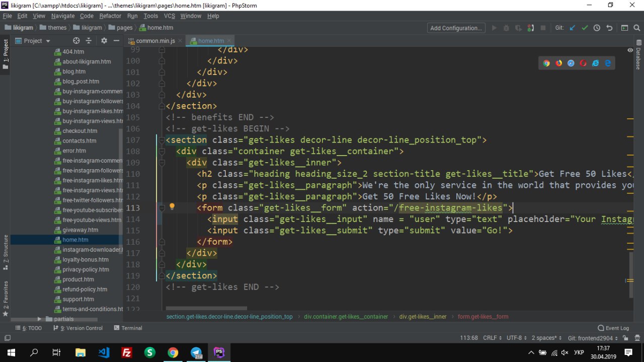
Task: Open PhpStorm from Windows taskbar
Action: click(219, 352)
